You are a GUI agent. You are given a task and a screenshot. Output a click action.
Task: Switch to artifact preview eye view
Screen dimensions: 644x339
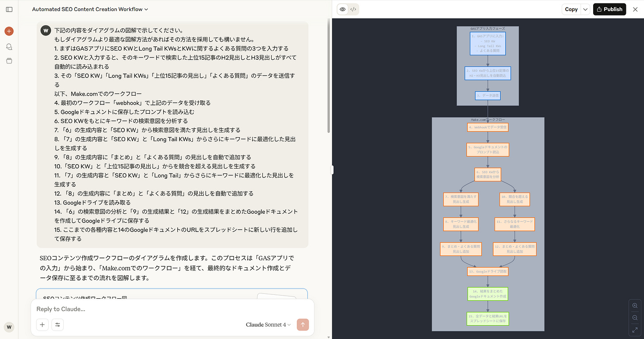coord(342,9)
